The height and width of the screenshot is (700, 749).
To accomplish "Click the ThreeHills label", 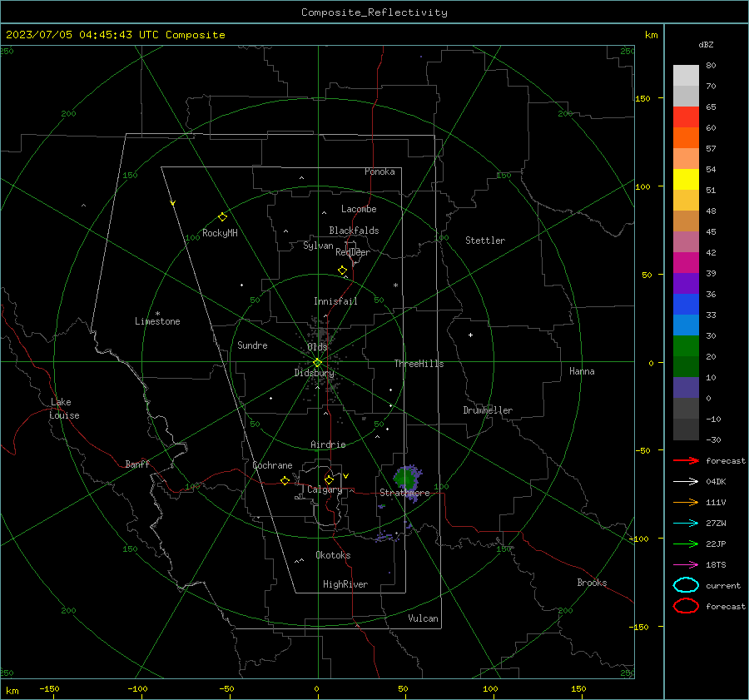I will (x=419, y=364).
